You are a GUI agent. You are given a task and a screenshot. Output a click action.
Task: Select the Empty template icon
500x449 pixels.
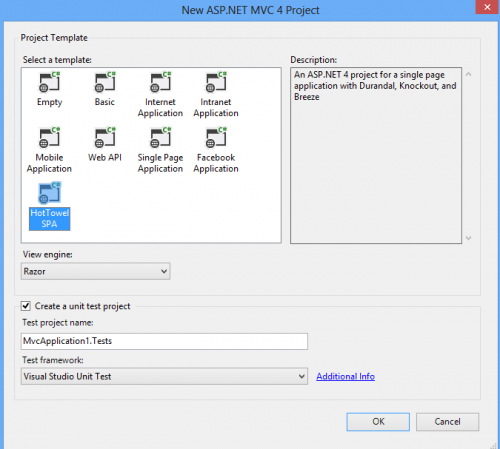(x=50, y=82)
